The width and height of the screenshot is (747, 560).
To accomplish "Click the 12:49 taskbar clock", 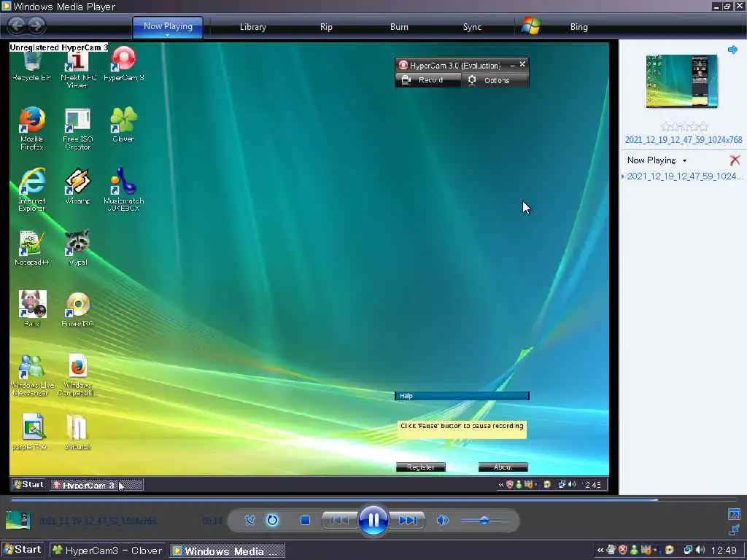I will coord(724,551).
